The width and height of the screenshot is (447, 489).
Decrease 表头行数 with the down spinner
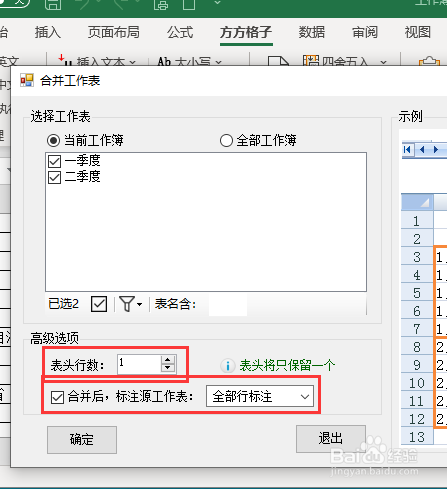tap(168, 368)
